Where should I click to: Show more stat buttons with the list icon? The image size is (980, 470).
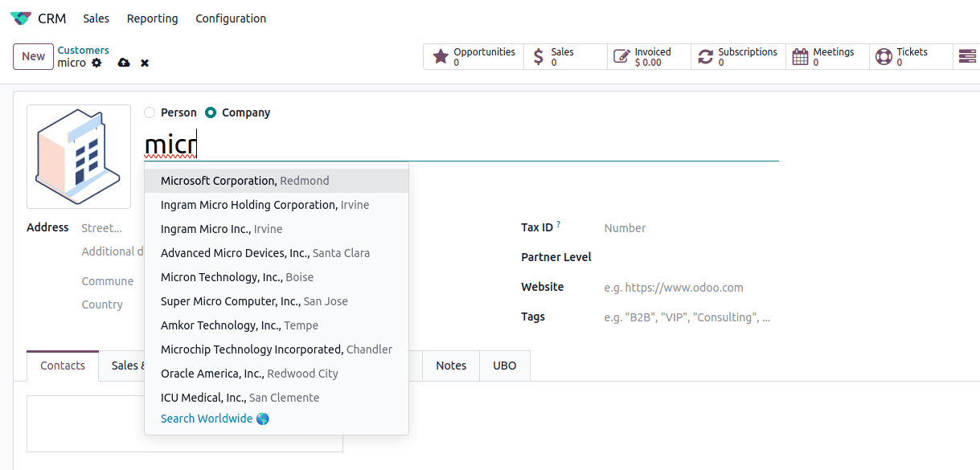pyautogui.click(x=966, y=56)
